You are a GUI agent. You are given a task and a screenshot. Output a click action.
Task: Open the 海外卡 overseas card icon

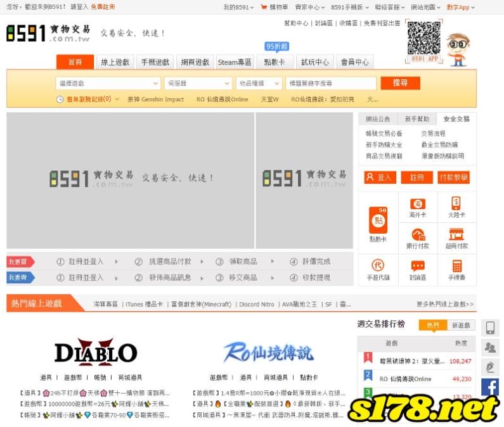418,204
